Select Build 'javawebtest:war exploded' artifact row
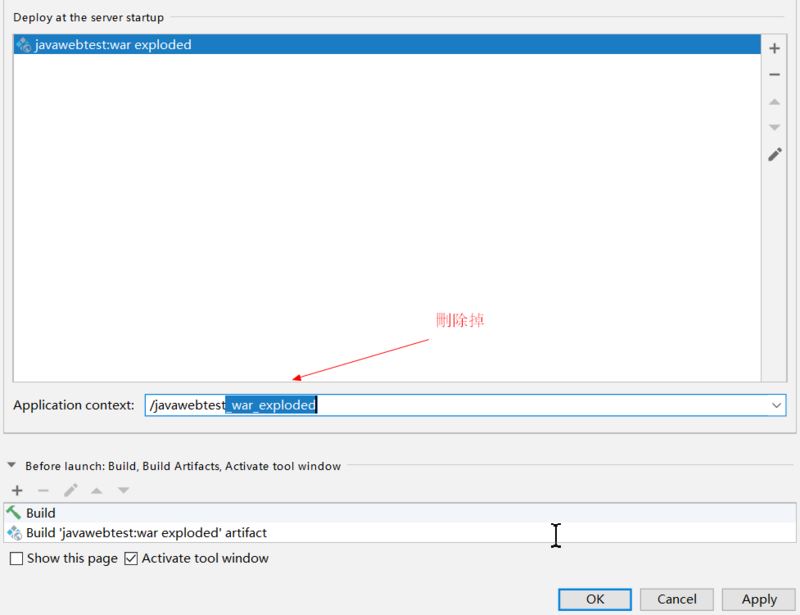This screenshot has width=800, height=615. 400,532
